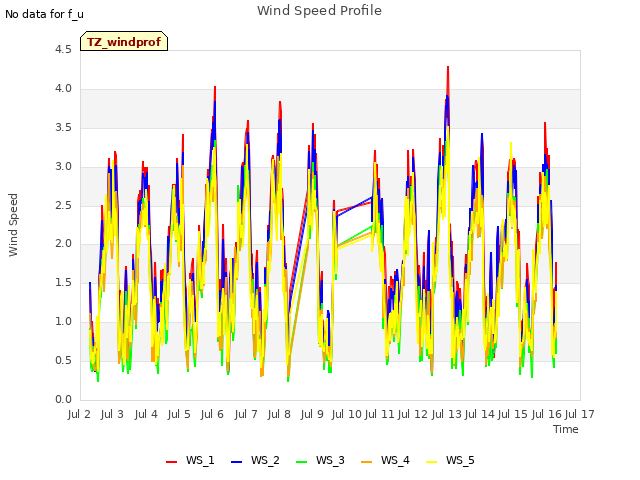Click the red peak above 4.0 near Jul 6
This screenshot has width=640, height=480.
coord(215,88)
